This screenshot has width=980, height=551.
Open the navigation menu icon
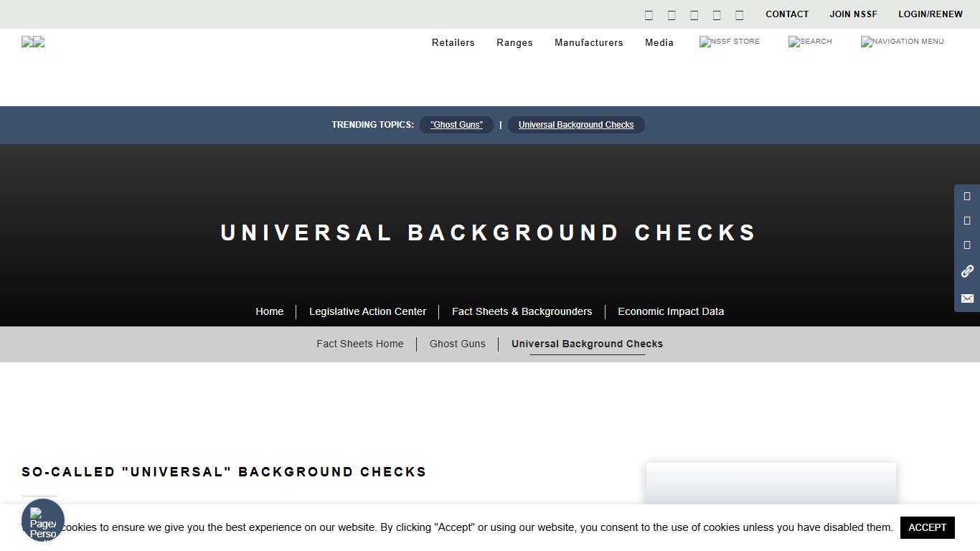click(x=902, y=42)
